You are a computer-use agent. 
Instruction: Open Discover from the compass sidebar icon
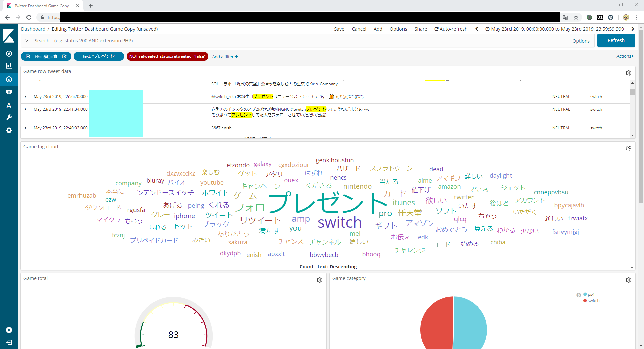pos(9,54)
